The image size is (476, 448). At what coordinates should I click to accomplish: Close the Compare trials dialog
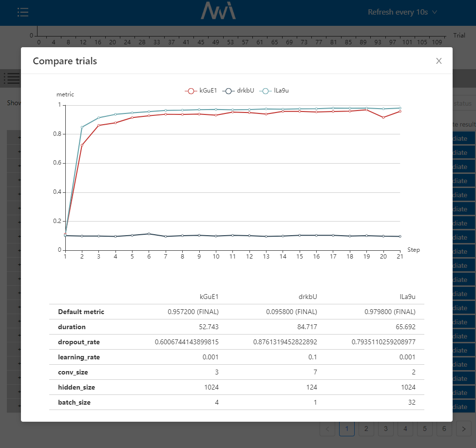click(438, 61)
